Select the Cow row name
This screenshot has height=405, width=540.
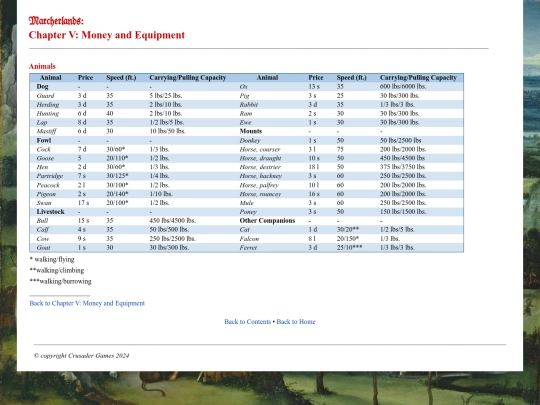43,239
